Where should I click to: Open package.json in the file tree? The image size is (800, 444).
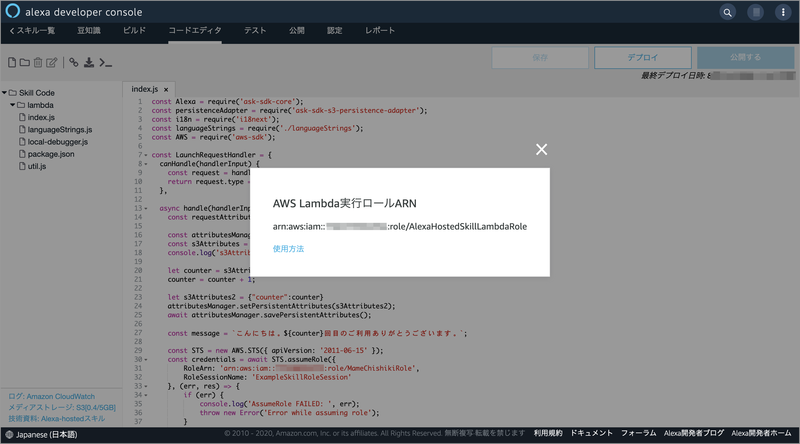click(x=51, y=154)
